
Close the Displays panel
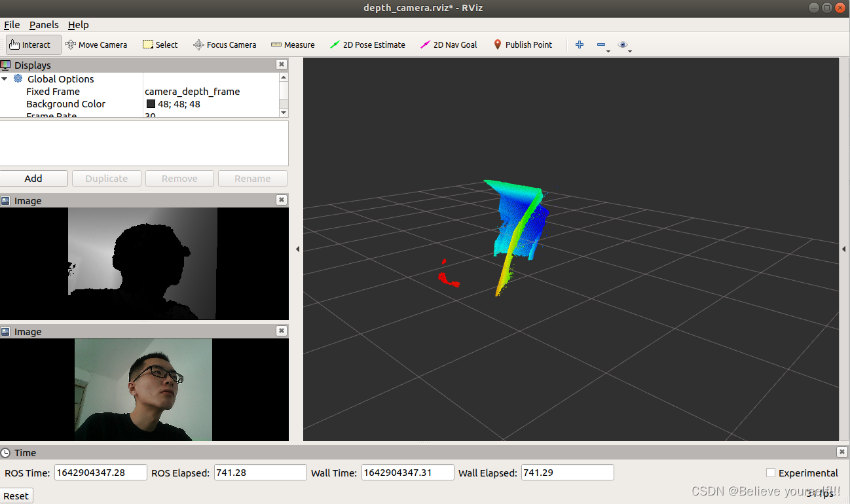click(282, 64)
